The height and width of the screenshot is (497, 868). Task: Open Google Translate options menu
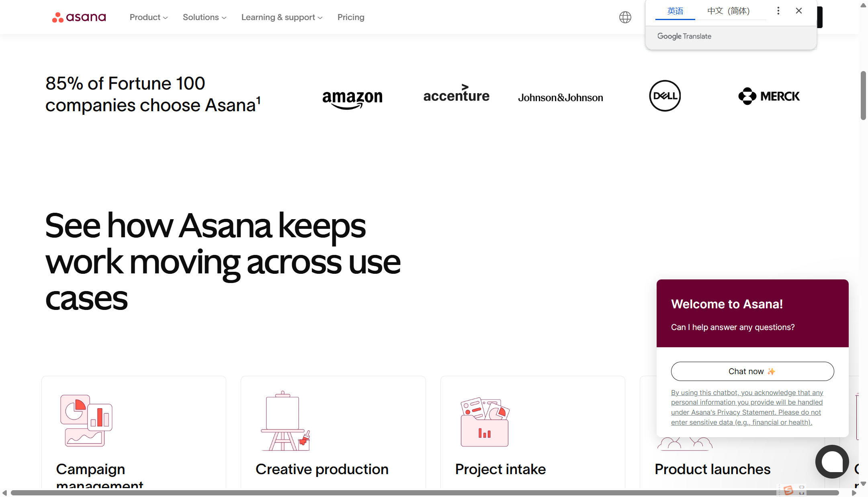point(778,11)
